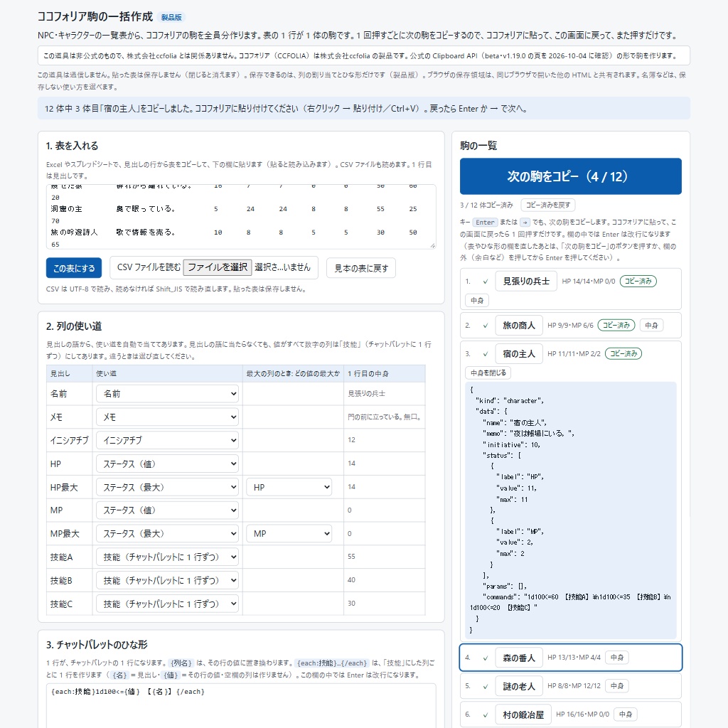Click 'HP 16/16・MP 0/0' status text
This screenshot has width=728, height=728.
(x=582, y=714)
